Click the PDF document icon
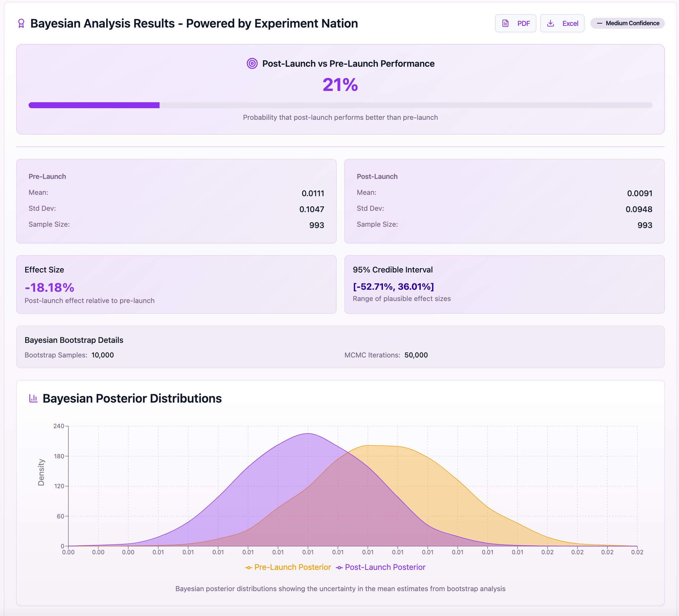Image resolution: width=679 pixels, height=616 pixels. coord(505,23)
